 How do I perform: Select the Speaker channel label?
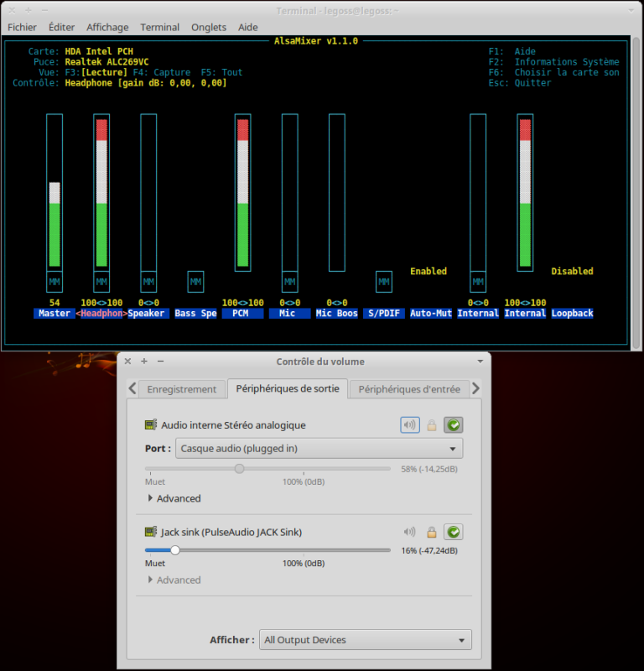tap(148, 313)
